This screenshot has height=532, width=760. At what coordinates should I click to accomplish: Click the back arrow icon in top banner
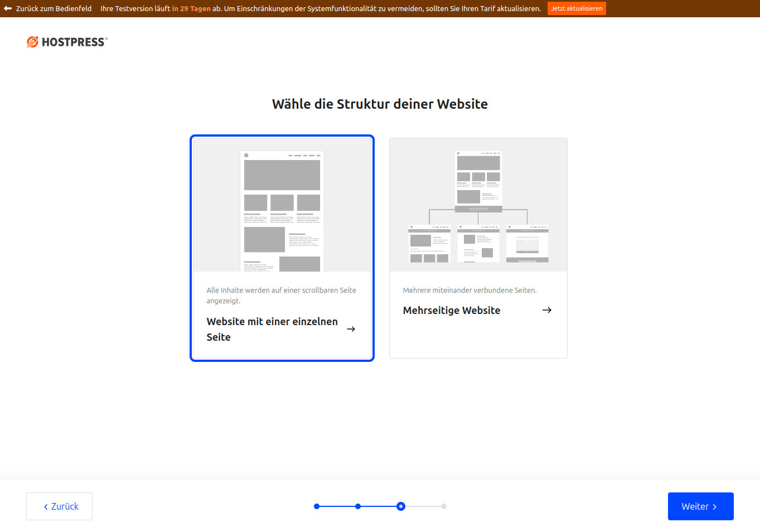[8, 8]
